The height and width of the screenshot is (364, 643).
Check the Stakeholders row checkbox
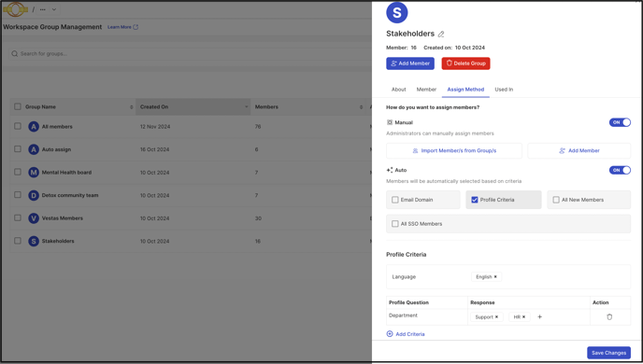pyautogui.click(x=18, y=241)
